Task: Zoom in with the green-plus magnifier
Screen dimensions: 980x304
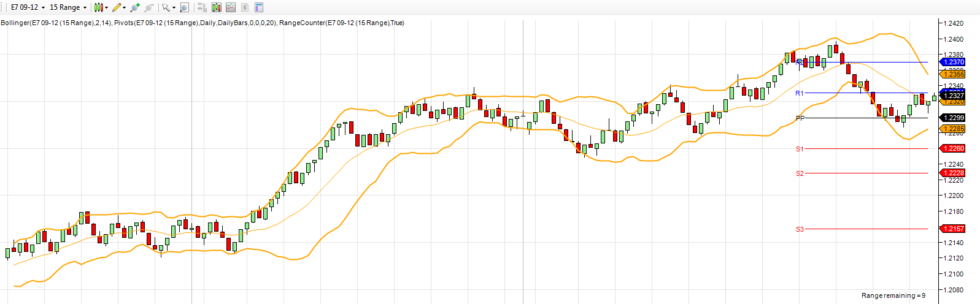Action: 134,7
